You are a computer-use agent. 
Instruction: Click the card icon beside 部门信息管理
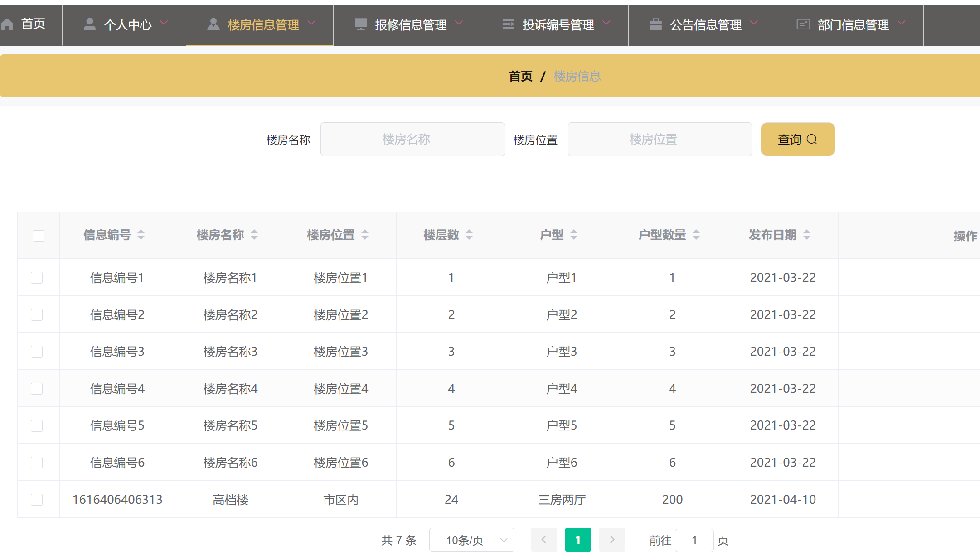tap(803, 24)
